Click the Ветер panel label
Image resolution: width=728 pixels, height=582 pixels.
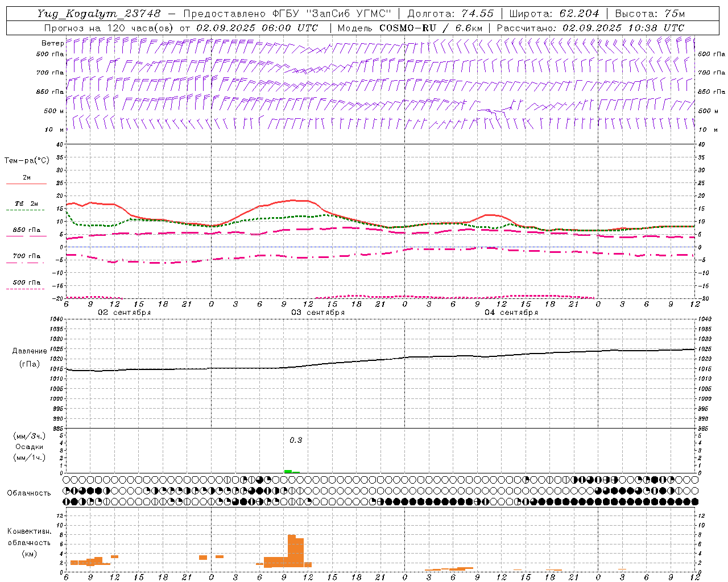pyautogui.click(x=52, y=43)
